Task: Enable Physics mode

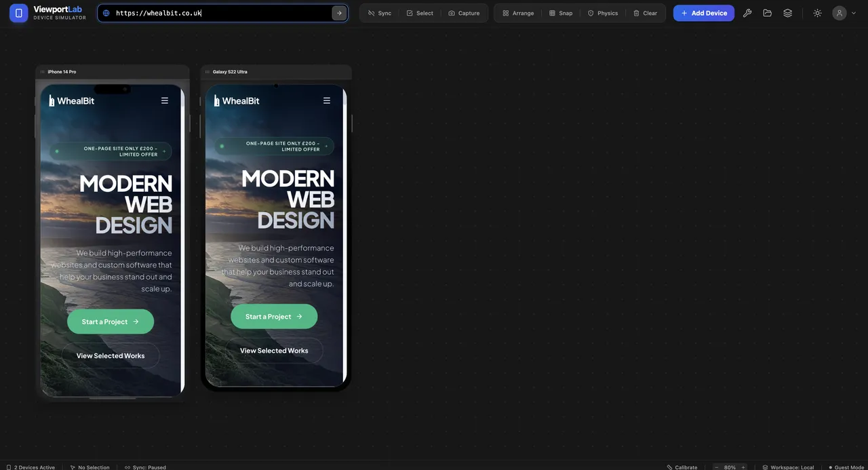Action: pos(603,13)
